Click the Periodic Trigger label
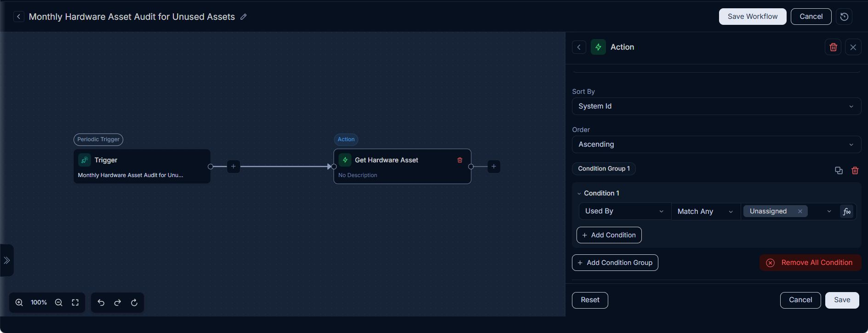This screenshot has width=868, height=333. click(x=98, y=139)
